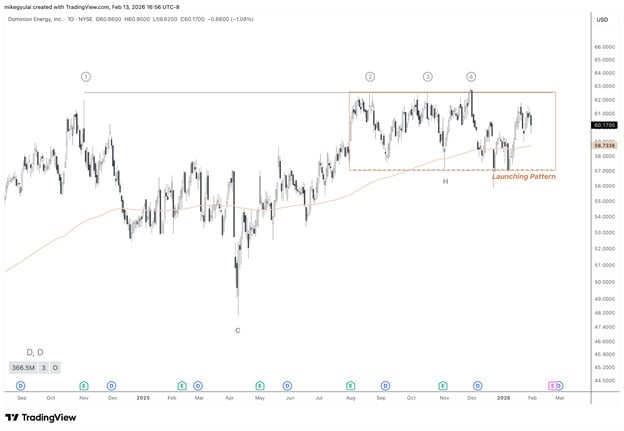Select circled number 1 annotation

pyautogui.click(x=86, y=77)
